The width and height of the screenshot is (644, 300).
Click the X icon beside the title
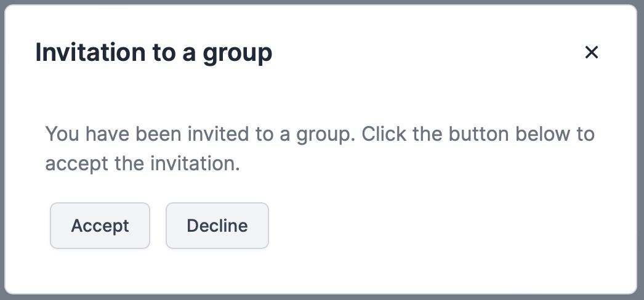tap(591, 53)
